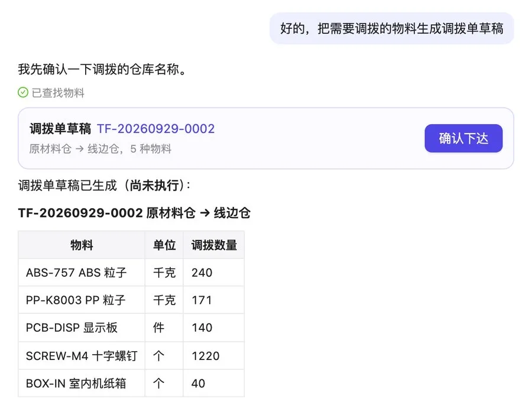Click the 原材料仓 → 线边仓，5 种物料 subtitle

pyautogui.click(x=100, y=148)
